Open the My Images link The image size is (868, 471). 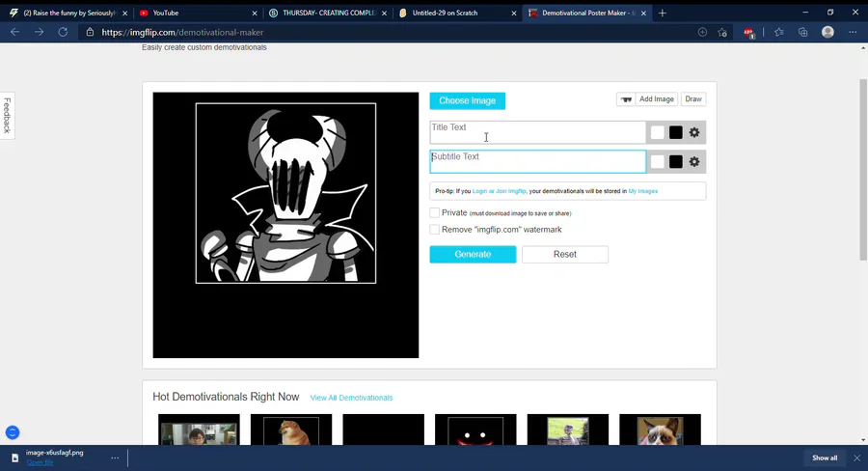pyautogui.click(x=642, y=191)
